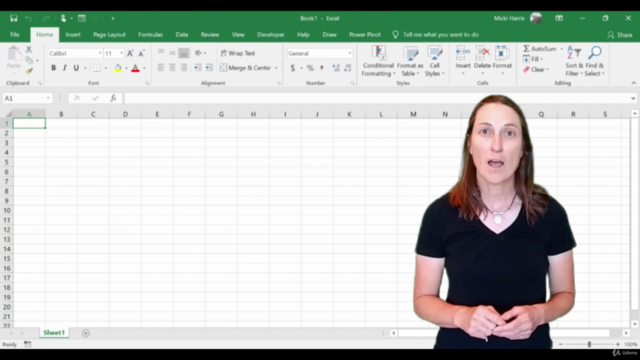Click the Decrease Decimal icon
The height and width of the screenshot is (360, 640).
348,68
